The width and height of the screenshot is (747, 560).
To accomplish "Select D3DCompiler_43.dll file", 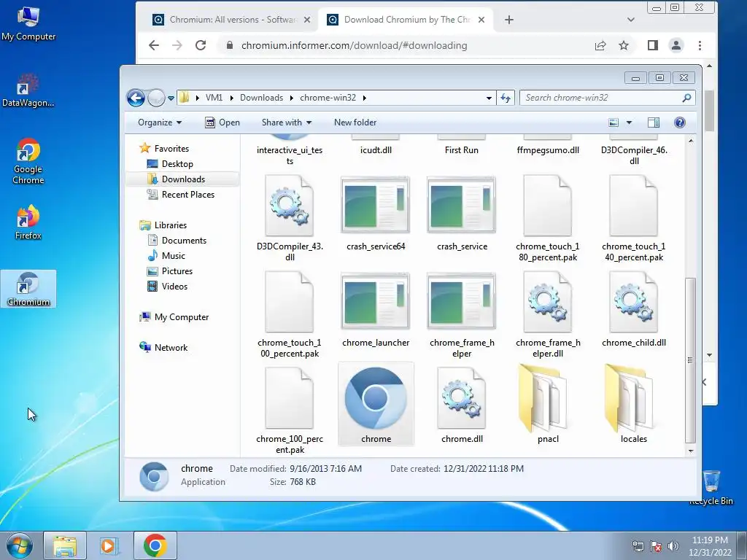I will [x=290, y=218].
